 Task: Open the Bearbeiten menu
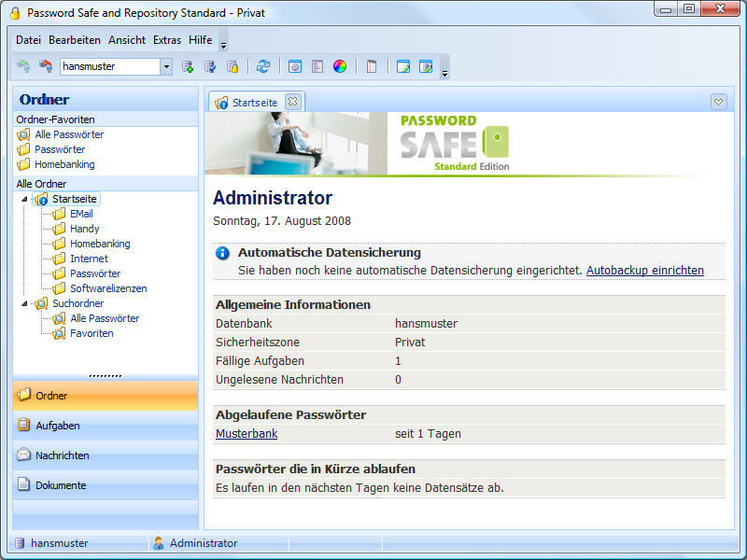(75, 40)
